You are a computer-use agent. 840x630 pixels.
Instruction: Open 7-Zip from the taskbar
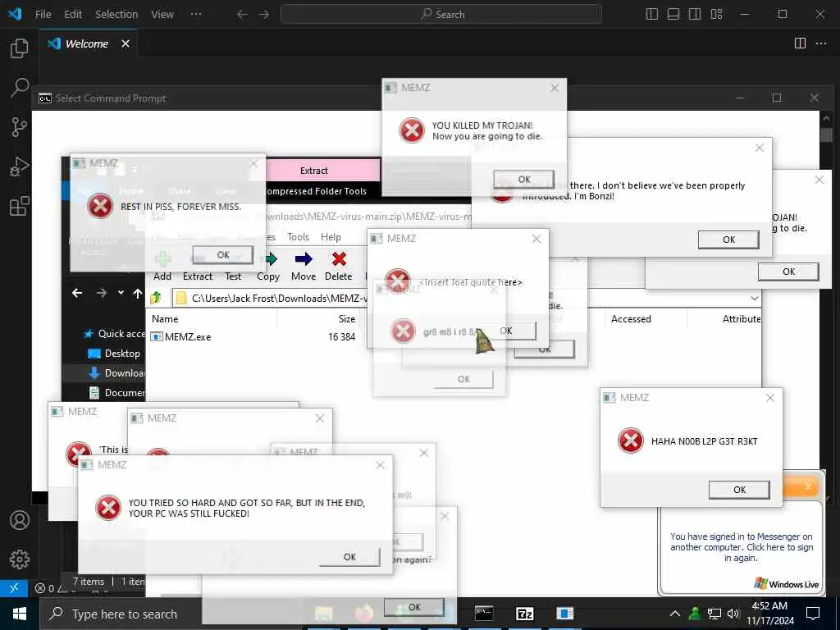click(x=524, y=614)
